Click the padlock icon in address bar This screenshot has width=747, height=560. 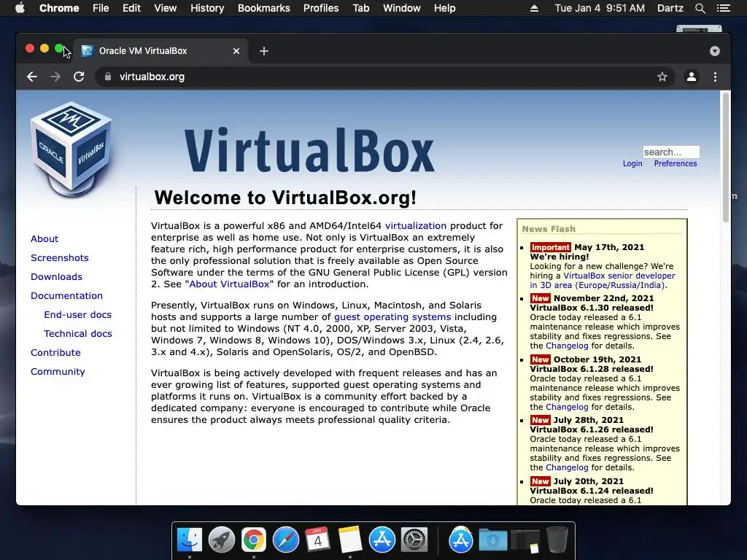coord(108,77)
